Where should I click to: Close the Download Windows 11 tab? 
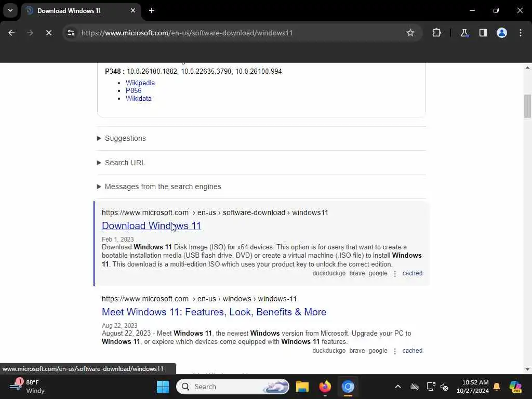click(x=133, y=10)
